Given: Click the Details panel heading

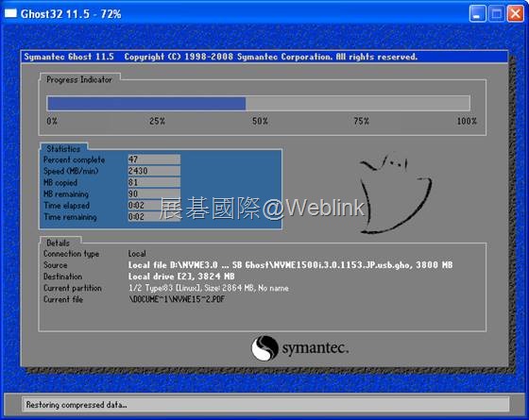Looking at the screenshot, I should pyautogui.click(x=58, y=244).
